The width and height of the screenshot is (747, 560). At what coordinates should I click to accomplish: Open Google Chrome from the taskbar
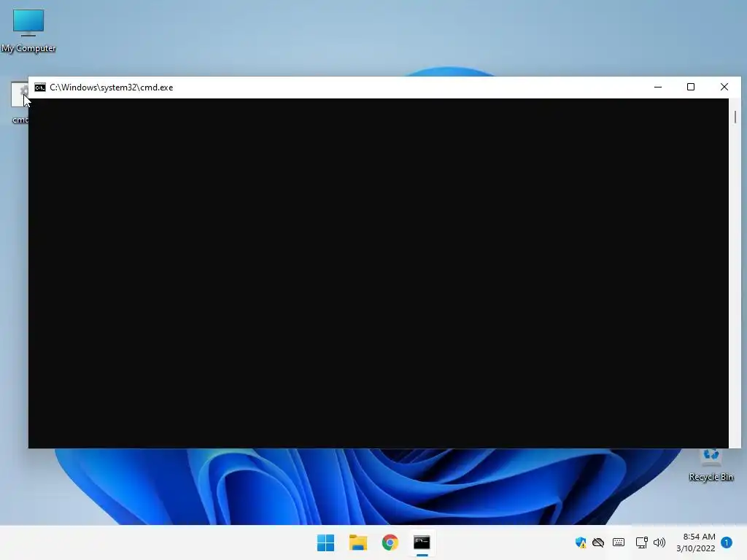pos(390,542)
